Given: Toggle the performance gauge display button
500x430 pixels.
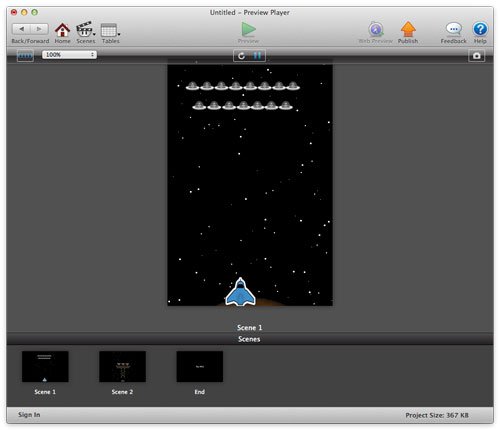Looking at the screenshot, I should point(25,55).
